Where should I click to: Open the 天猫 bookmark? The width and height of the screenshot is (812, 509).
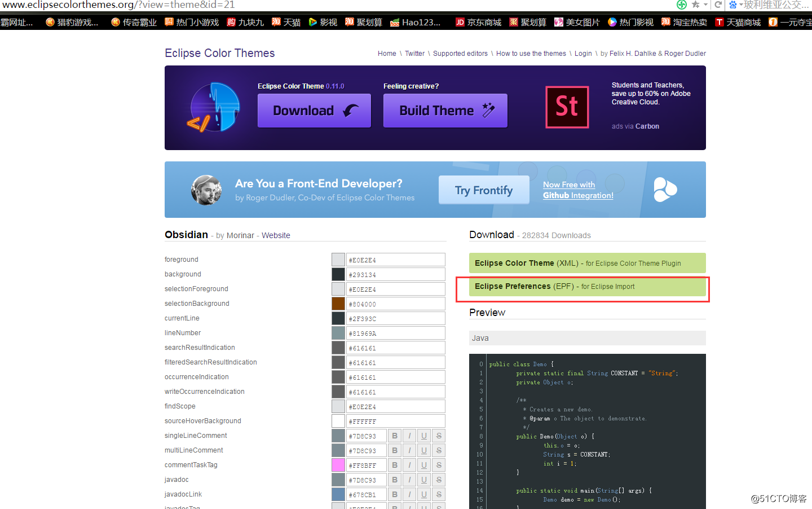click(x=286, y=22)
